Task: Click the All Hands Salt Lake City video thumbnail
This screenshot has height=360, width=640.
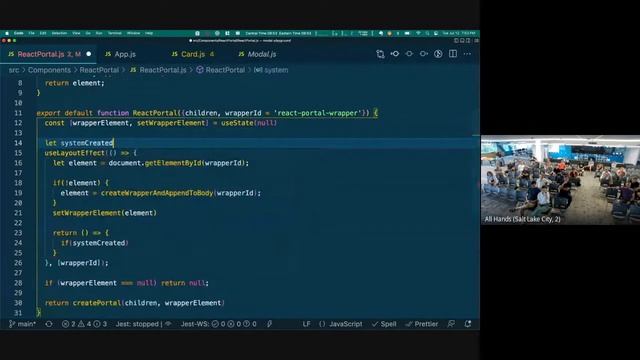Action: (x=560, y=180)
